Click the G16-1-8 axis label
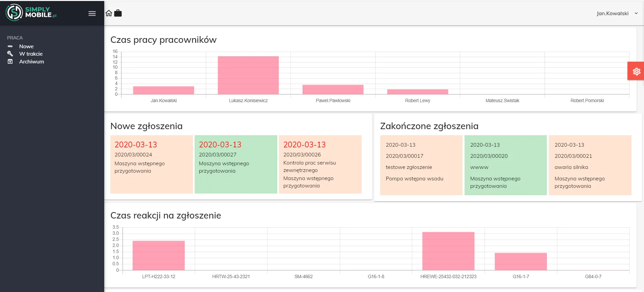 pyautogui.click(x=376, y=276)
